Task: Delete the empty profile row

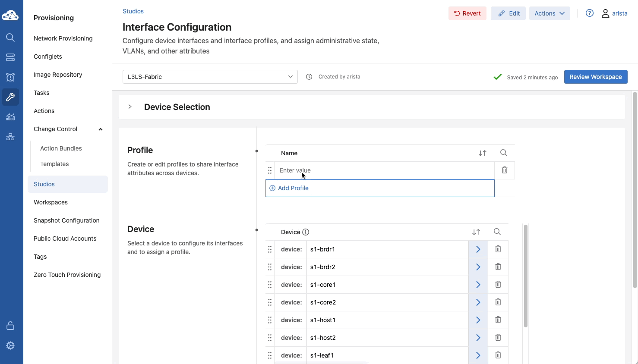Action: pos(504,170)
